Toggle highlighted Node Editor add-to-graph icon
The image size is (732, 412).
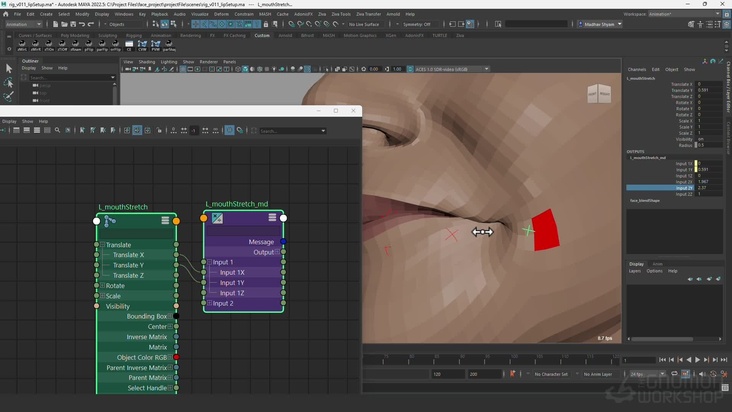pyautogui.click(x=137, y=131)
